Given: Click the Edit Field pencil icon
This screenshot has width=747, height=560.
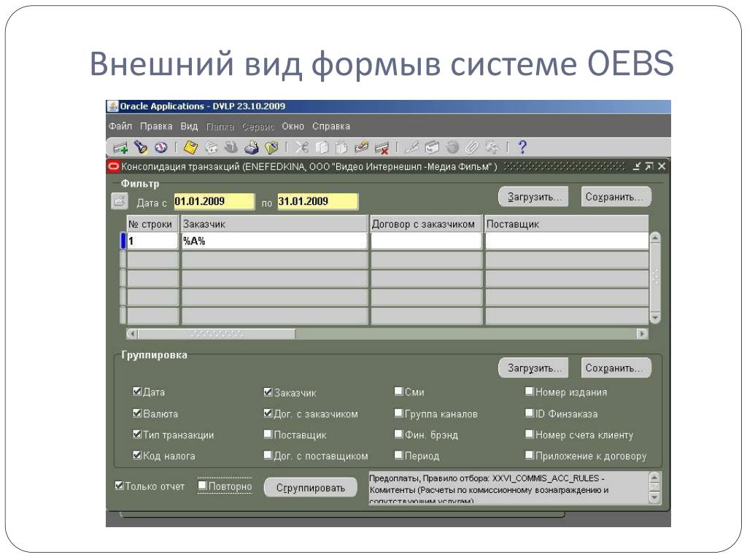Looking at the screenshot, I should point(411,147).
